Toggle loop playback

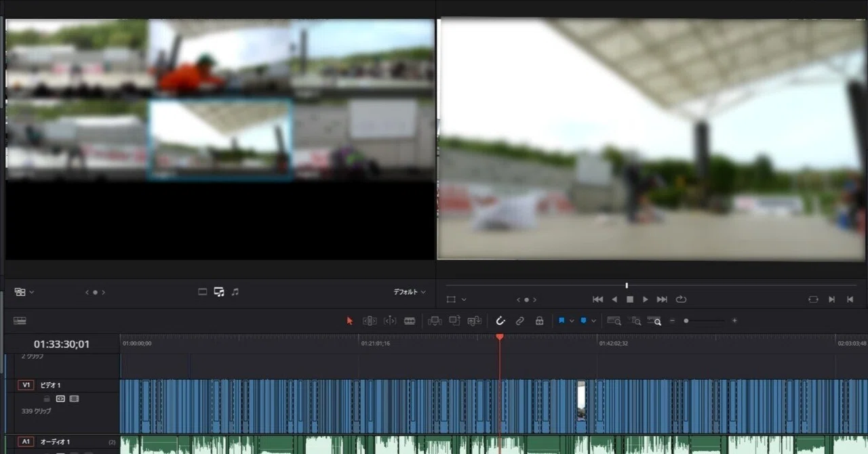tap(681, 299)
